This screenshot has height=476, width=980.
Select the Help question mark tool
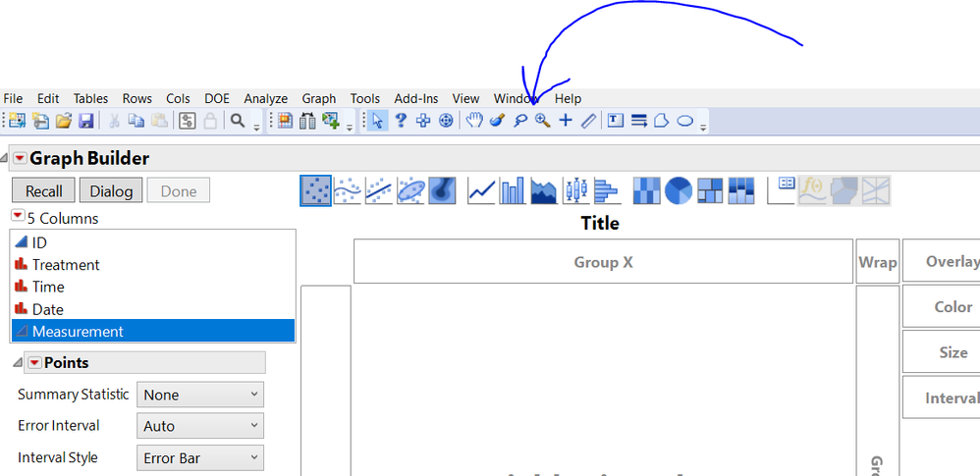tap(401, 121)
